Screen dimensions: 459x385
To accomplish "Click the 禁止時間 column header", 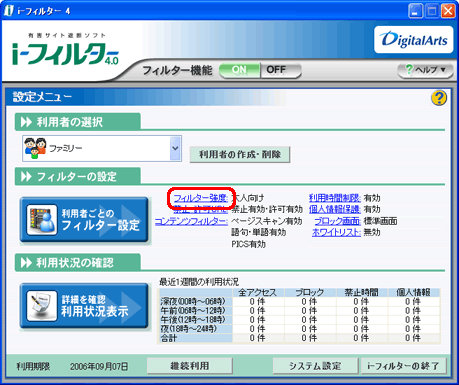I will coord(362,292).
